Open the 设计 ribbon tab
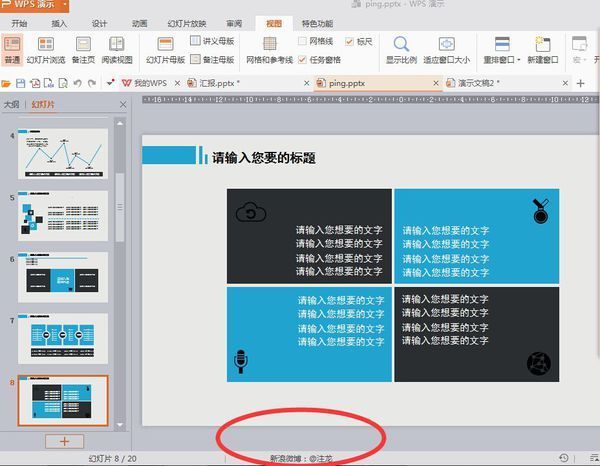Screen dimensions: 600x466 [99, 23]
